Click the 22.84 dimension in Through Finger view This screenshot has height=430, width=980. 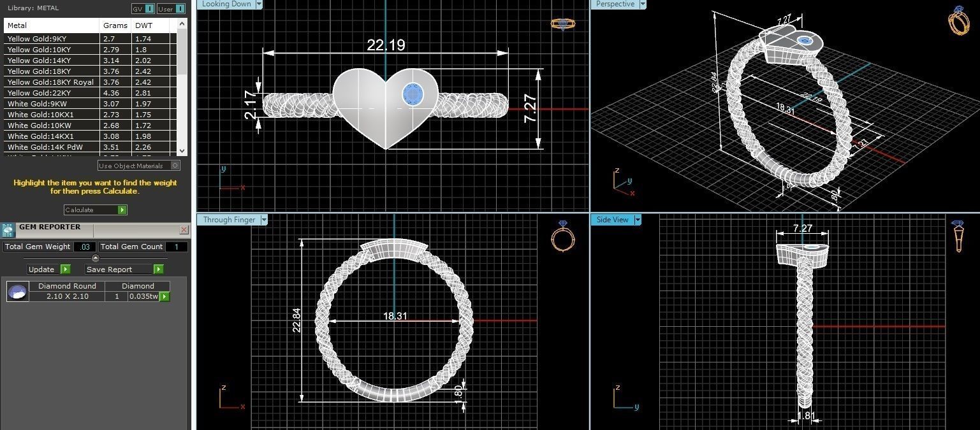click(x=296, y=320)
